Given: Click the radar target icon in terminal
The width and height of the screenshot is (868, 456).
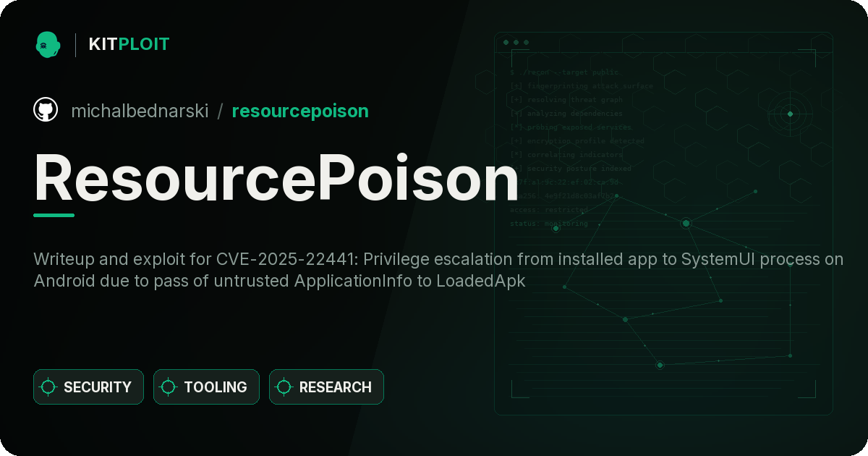Looking at the screenshot, I should (x=790, y=114).
